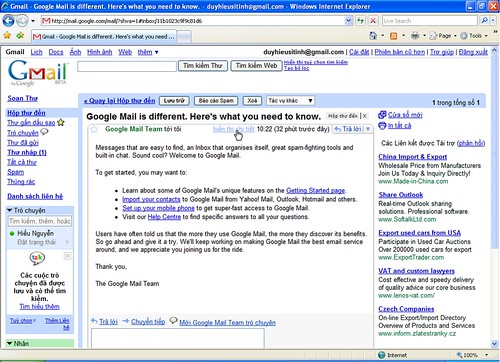Open the Cài đặt settings link
The width and height of the screenshot is (500, 362).
coord(359,52)
